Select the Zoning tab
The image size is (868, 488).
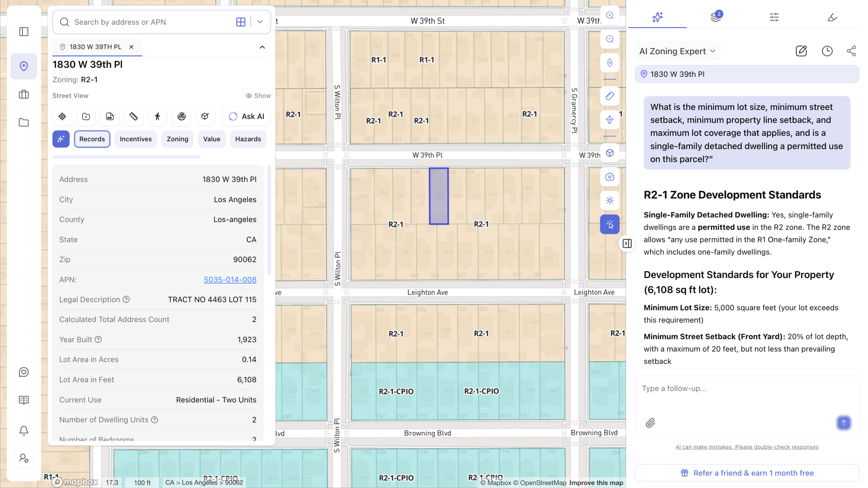[177, 139]
